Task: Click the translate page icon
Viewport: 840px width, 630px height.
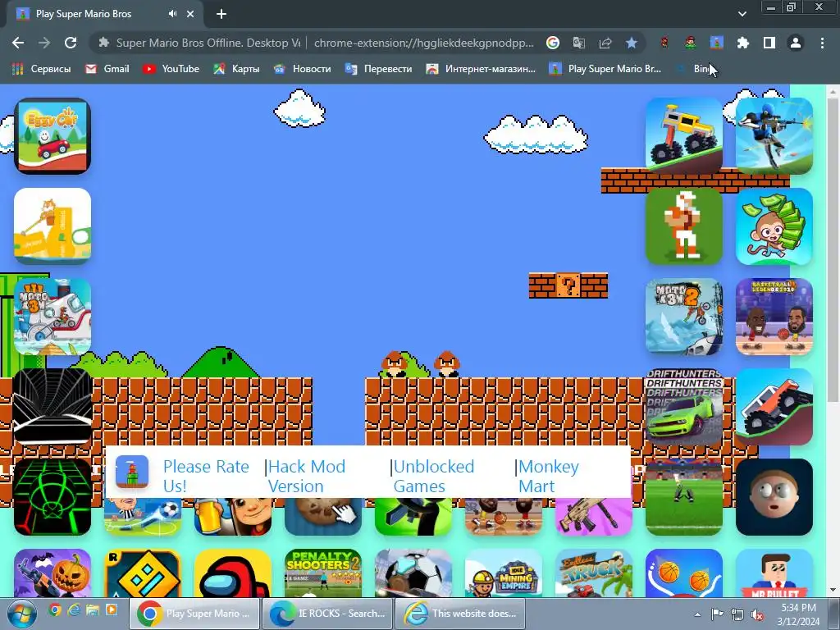Action: [579, 43]
